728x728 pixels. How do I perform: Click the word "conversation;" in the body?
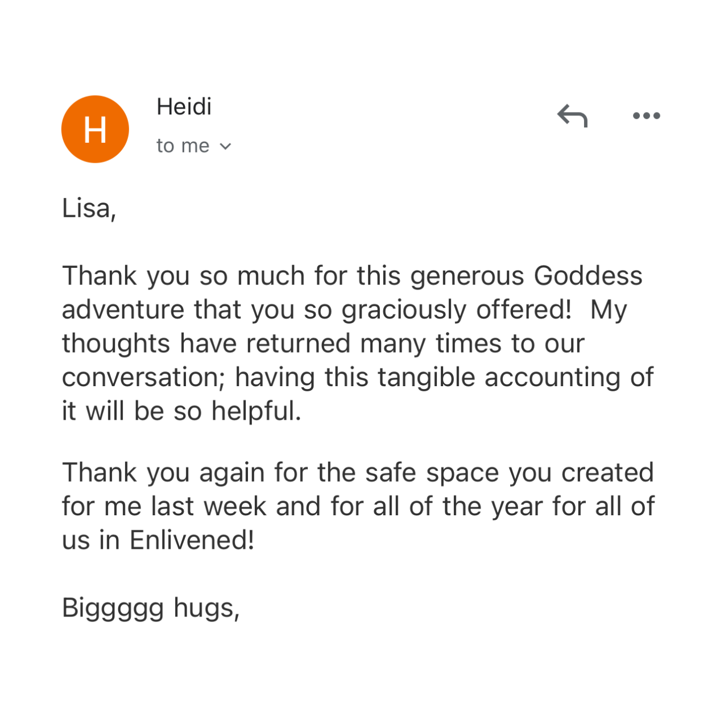pos(144,378)
